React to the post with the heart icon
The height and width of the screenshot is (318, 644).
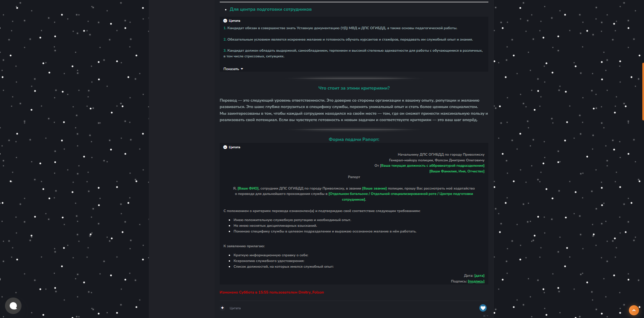[x=483, y=308]
